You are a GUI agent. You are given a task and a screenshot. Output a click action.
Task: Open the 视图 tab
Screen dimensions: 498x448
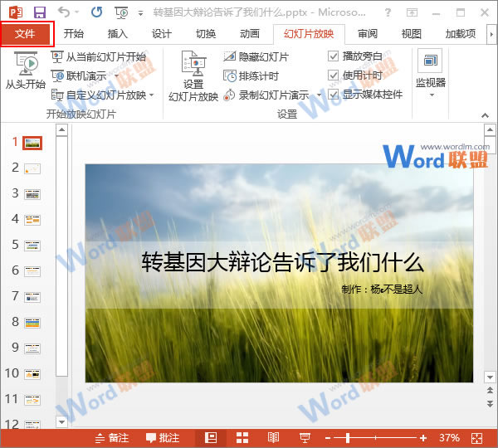pos(412,34)
